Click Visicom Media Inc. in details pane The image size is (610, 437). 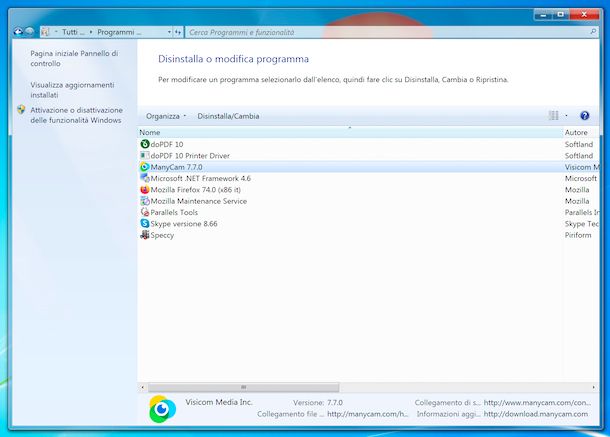pyautogui.click(x=219, y=402)
